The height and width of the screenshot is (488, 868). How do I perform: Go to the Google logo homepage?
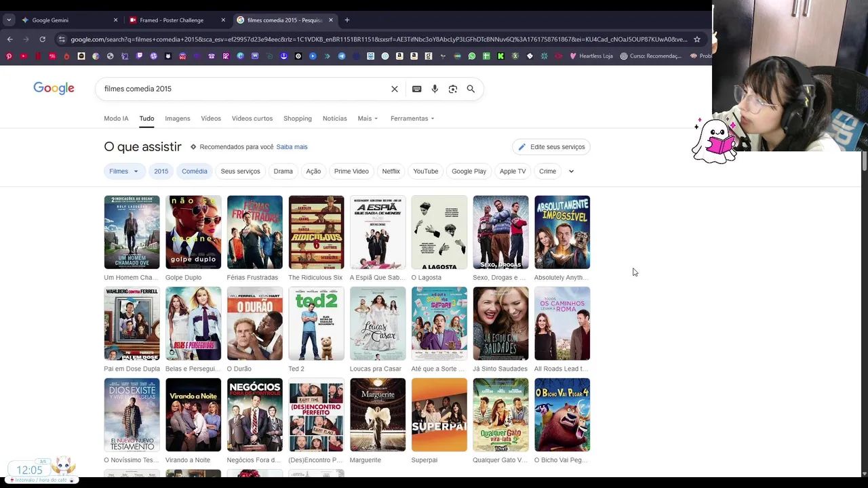tap(54, 88)
